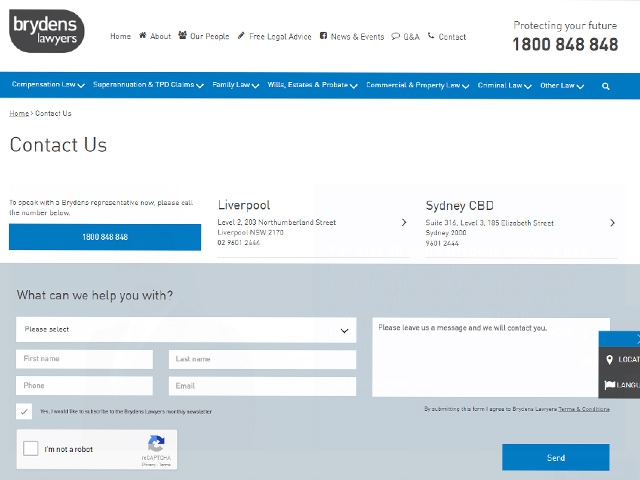
Task: Open Contact page in top navigation
Action: [x=452, y=37]
